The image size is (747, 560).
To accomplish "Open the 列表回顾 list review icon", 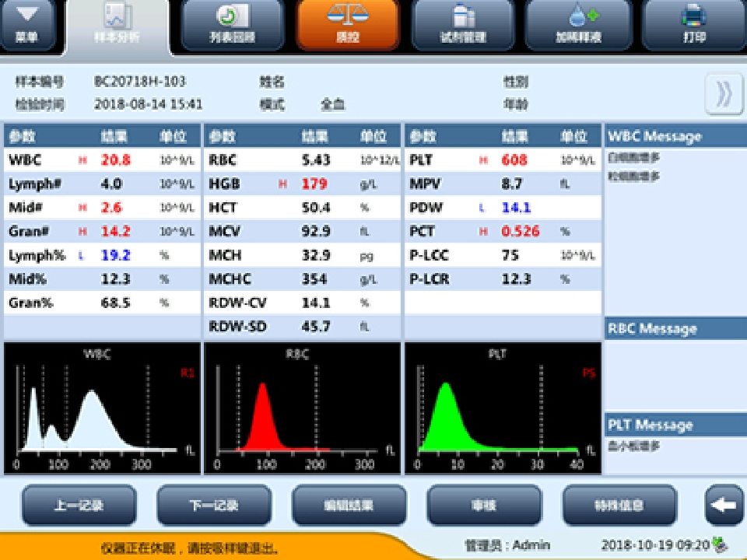I will coord(232,24).
